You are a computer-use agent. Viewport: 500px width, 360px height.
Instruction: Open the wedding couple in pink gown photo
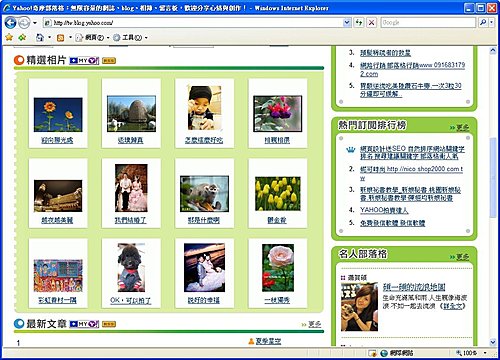point(131,188)
